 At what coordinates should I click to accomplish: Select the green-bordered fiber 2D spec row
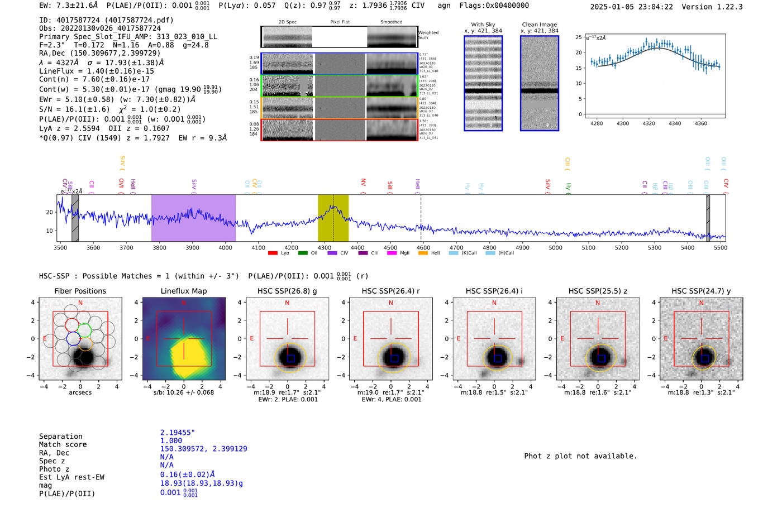tap(339, 86)
